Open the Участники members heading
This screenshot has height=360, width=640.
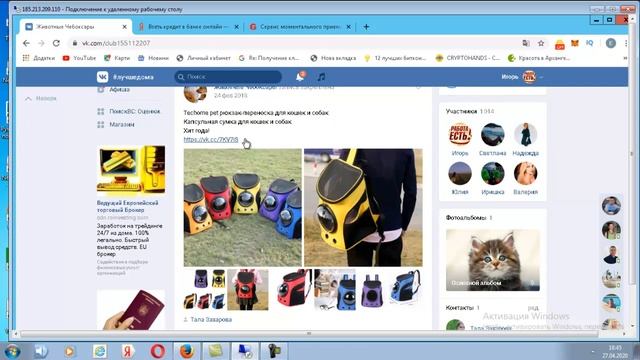[x=461, y=111]
